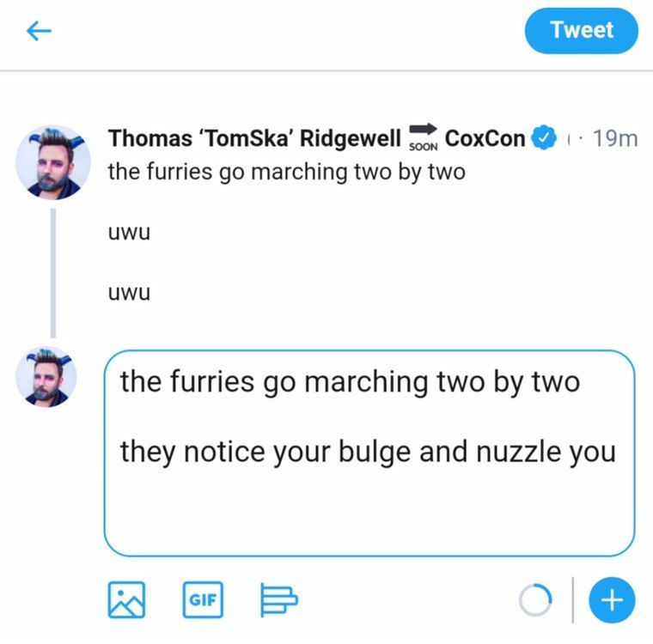Open the original tweet author's avatar
Viewport: 653px width, 644px height.
[53, 162]
